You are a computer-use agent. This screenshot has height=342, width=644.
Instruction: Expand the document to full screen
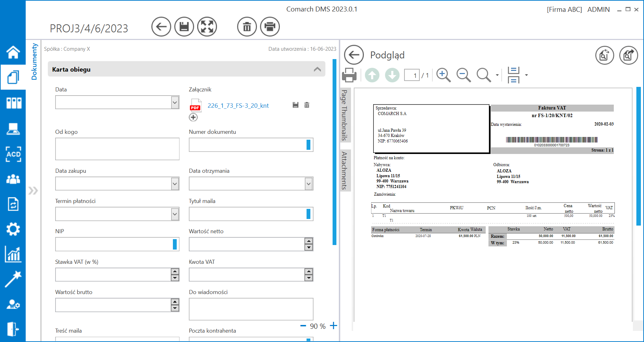pyautogui.click(x=207, y=27)
